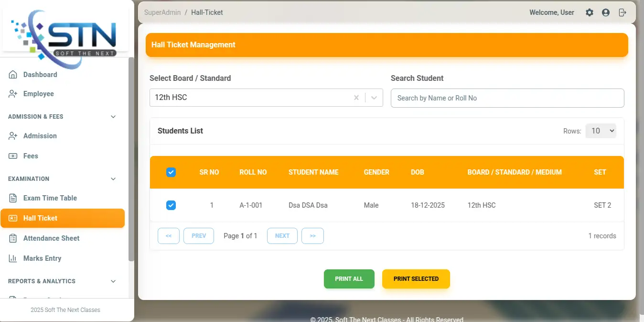Uncheck the checkbox for roll A-1-001
644x322 pixels.
171,205
